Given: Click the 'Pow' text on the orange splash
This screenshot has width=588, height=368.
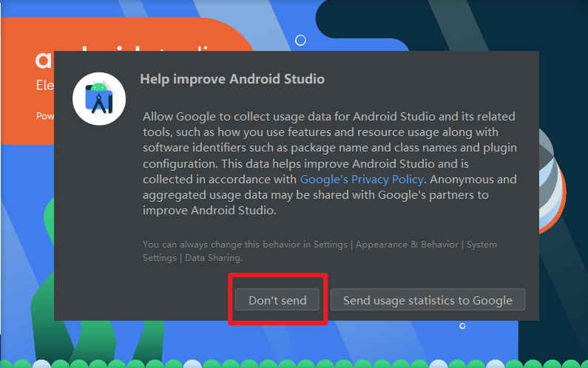Looking at the screenshot, I should pyautogui.click(x=44, y=116).
